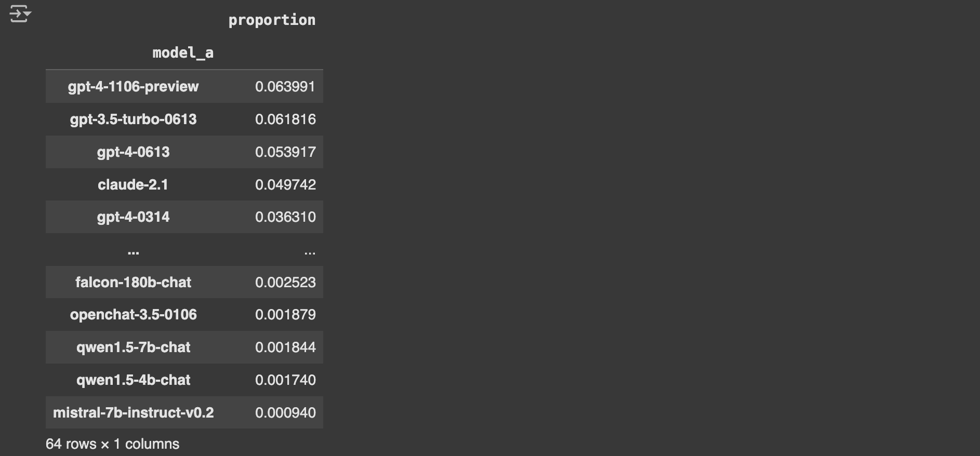
Task: Select the gpt-4-1106-preview row label
Action: coord(133,86)
